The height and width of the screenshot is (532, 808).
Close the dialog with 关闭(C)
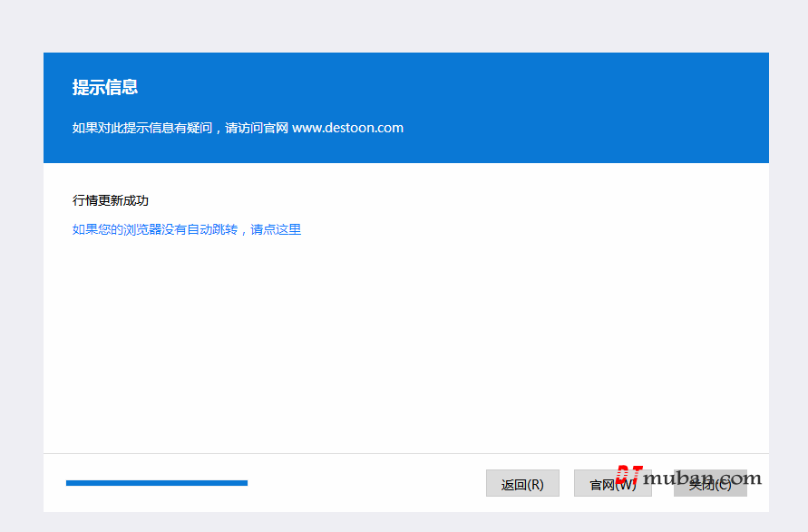pyautogui.click(x=710, y=485)
